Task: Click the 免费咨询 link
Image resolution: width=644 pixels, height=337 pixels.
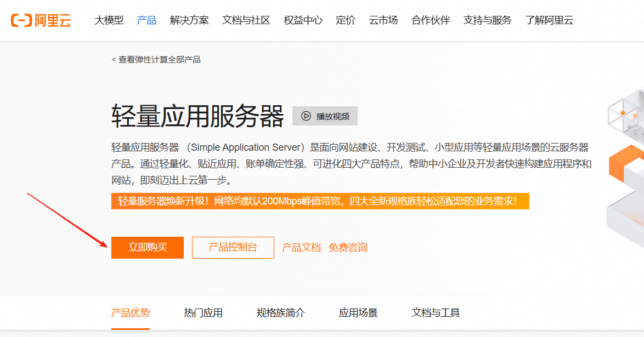Action: click(x=348, y=248)
